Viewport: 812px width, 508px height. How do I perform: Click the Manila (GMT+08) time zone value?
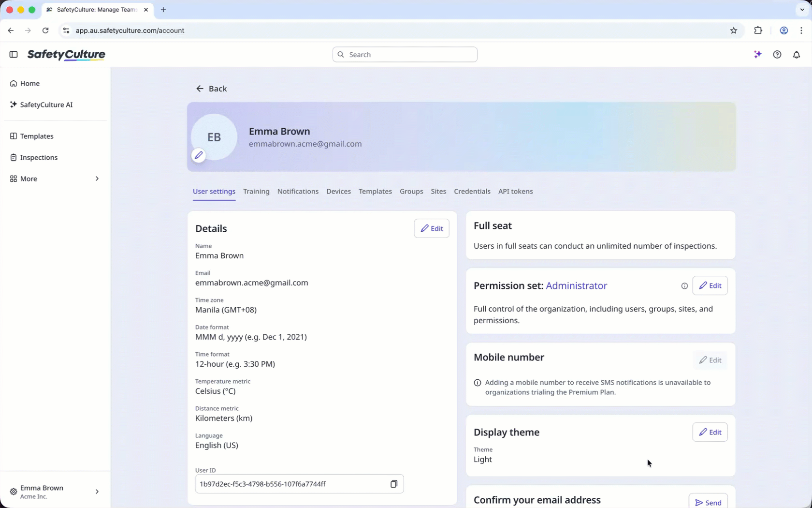226,310
